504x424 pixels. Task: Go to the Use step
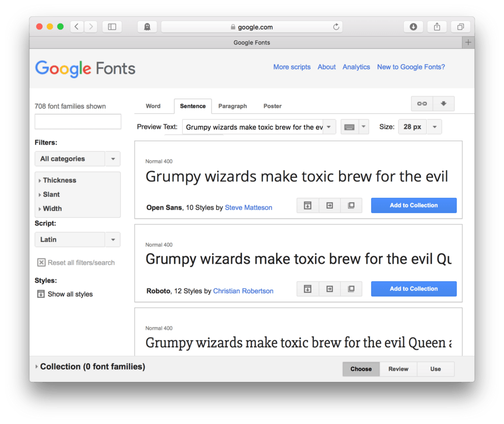tap(436, 369)
